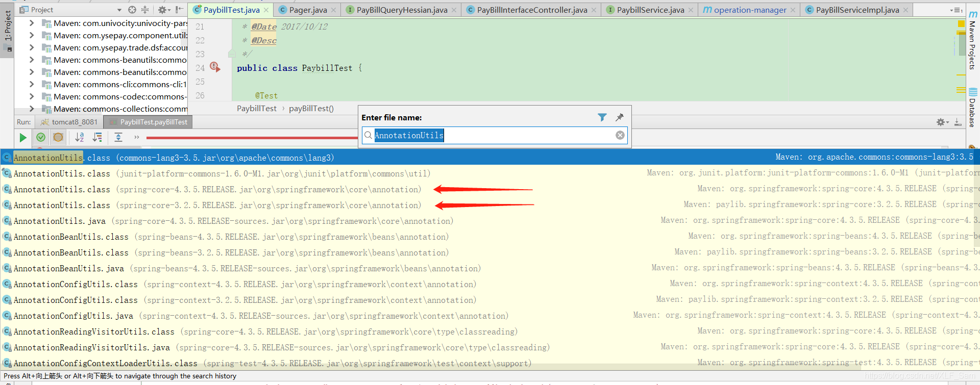The width and height of the screenshot is (980, 385).
Task: Click payBillTest() in editor breadcrumb
Action: (311, 108)
